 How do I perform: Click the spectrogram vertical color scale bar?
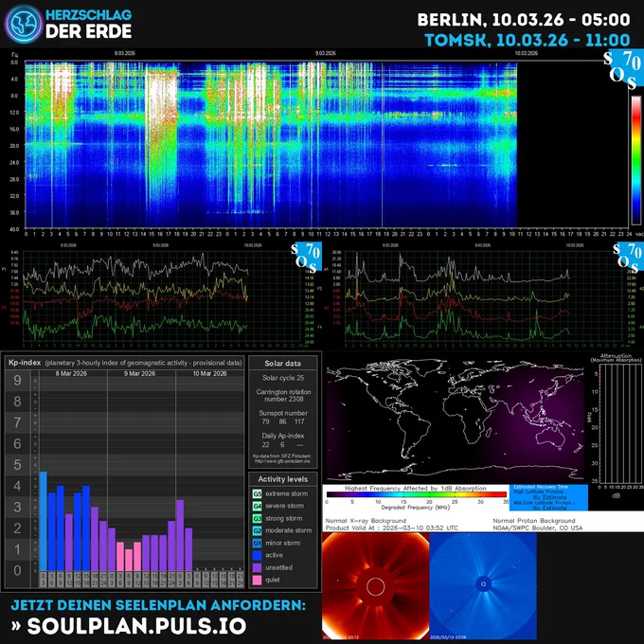pos(636,160)
